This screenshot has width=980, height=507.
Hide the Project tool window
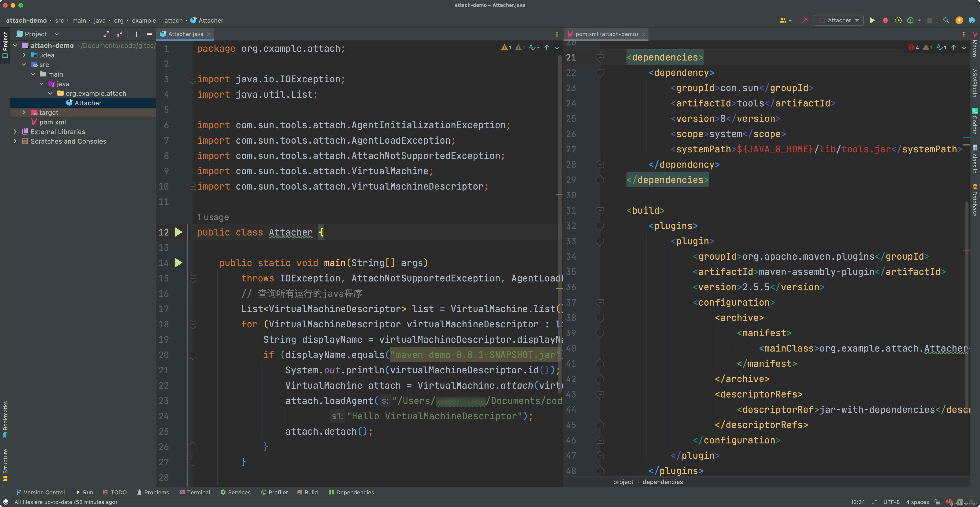click(149, 34)
